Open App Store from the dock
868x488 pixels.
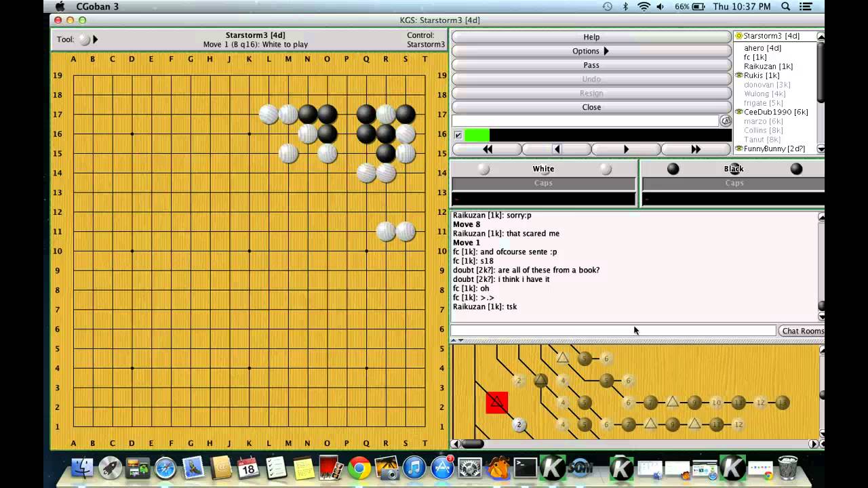click(x=442, y=468)
